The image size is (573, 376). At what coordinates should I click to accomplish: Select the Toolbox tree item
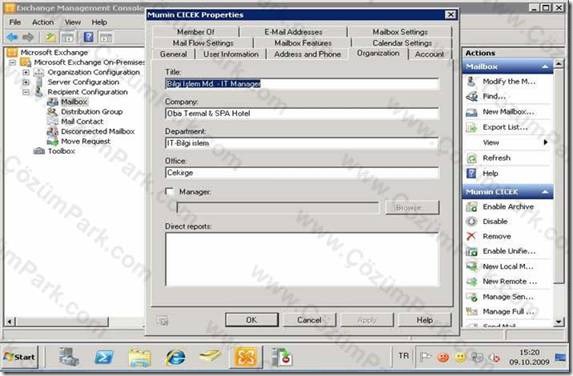(x=61, y=151)
